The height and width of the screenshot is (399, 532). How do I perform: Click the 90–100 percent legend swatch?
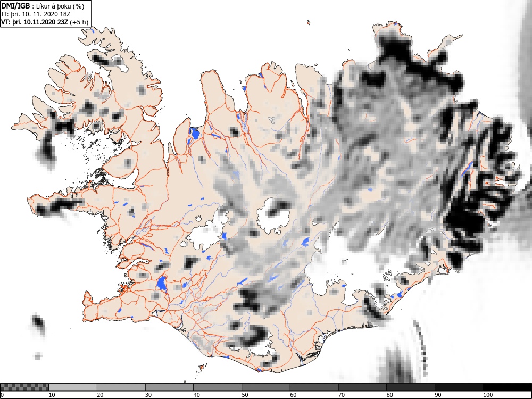tap(459, 387)
